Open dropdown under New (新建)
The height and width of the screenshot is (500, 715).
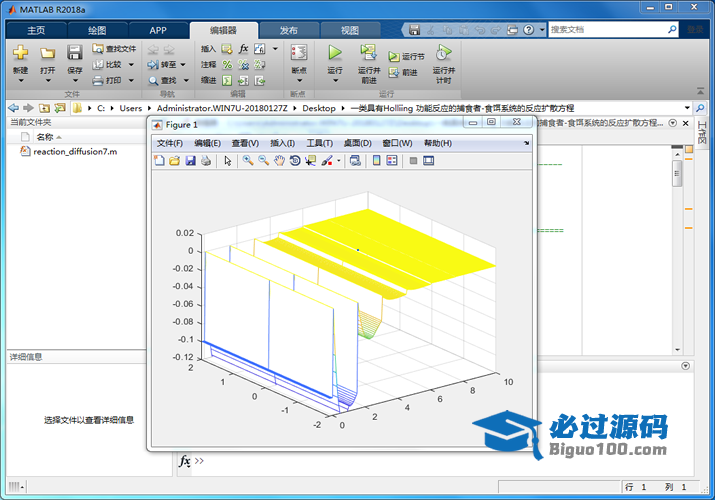(21, 81)
